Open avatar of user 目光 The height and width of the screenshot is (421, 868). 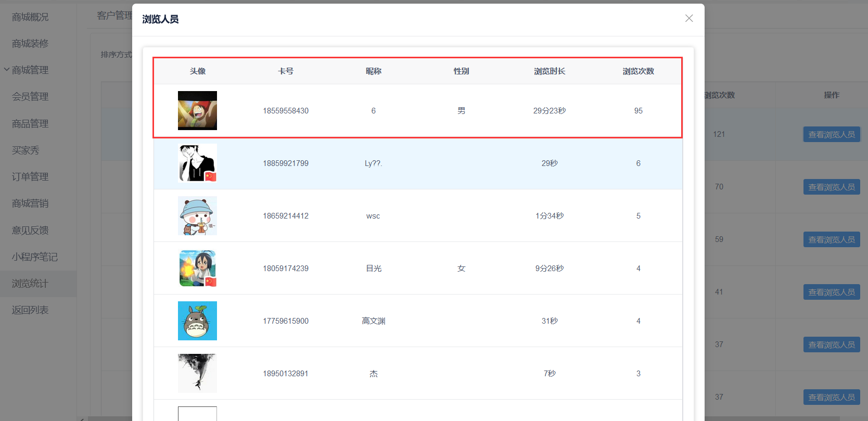197,268
